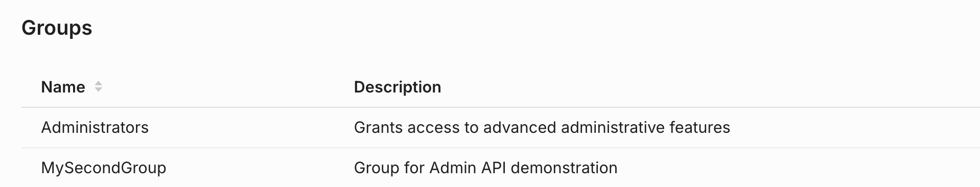Click empty space right of Administrators description
The height and width of the screenshot is (187, 980).
[853, 128]
